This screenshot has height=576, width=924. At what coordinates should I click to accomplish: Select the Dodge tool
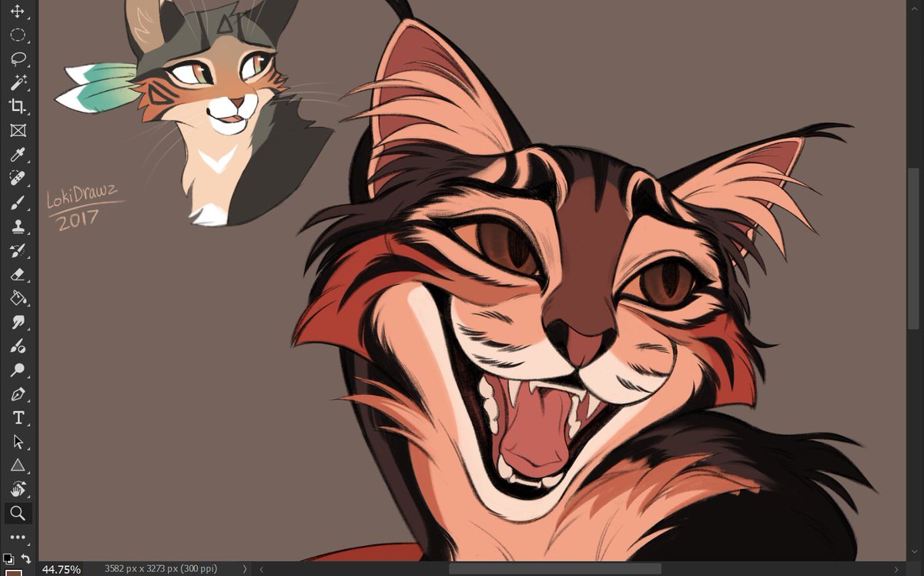17,370
